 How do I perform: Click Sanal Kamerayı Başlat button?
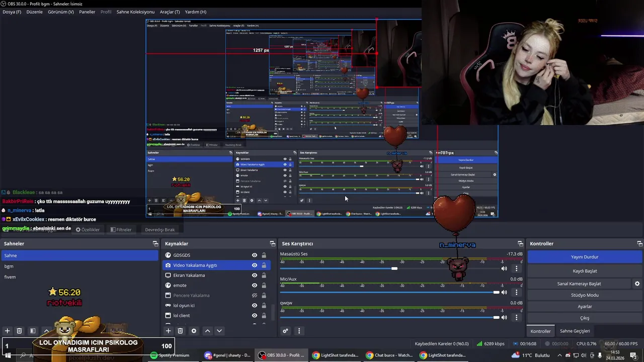point(579,284)
